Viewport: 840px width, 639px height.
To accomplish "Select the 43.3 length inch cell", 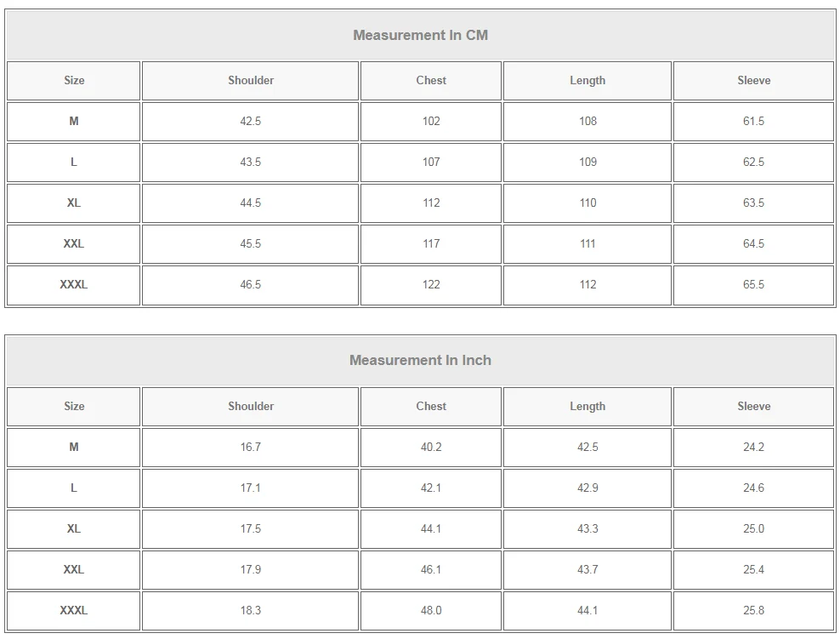I will point(587,529).
